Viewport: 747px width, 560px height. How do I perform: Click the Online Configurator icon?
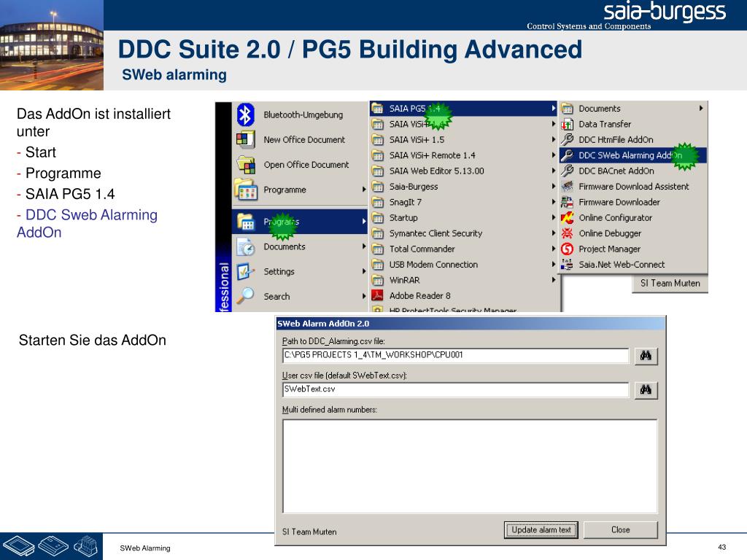tap(567, 217)
